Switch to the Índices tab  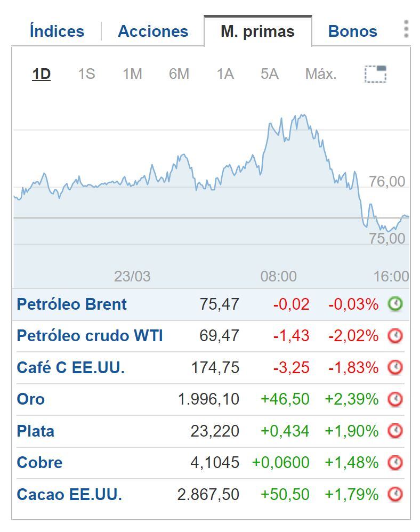[x=55, y=31]
